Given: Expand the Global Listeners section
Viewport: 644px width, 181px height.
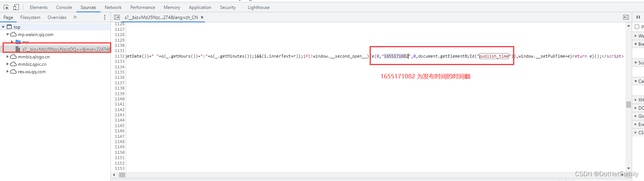Looking at the screenshot, I should [x=636, y=116].
